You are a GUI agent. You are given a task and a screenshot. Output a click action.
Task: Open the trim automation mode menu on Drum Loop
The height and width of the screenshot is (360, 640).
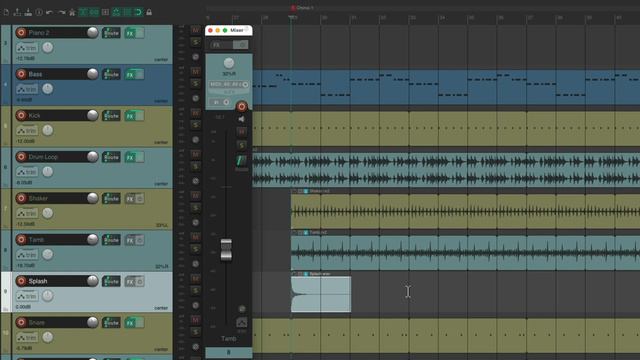(27, 172)
